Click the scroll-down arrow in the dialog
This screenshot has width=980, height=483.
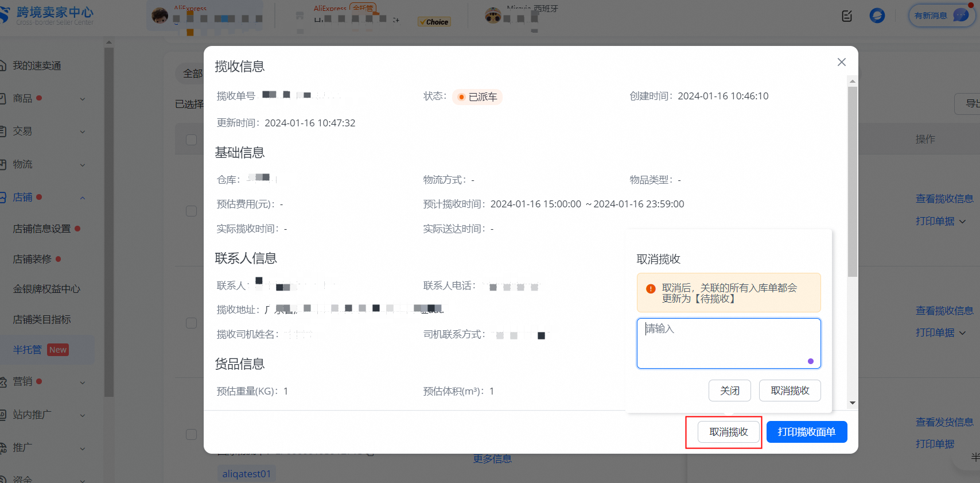[x=853, y=403]
